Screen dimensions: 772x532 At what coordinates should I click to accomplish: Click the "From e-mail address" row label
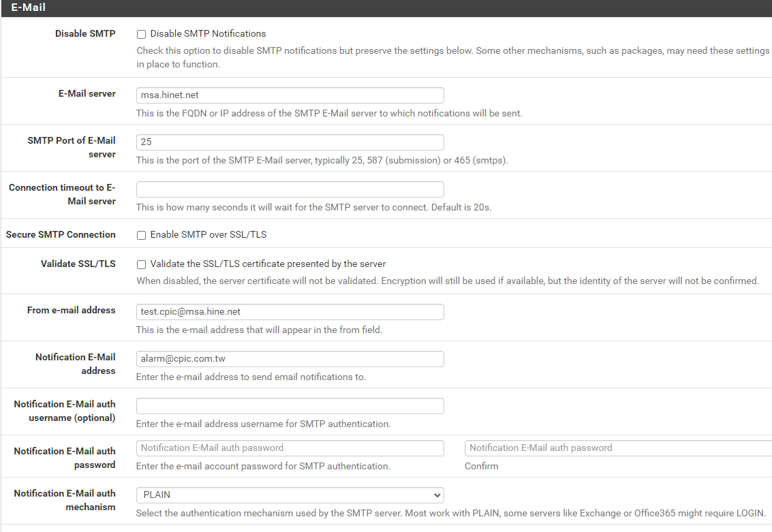pyautogui.click(x=71, y=310)
